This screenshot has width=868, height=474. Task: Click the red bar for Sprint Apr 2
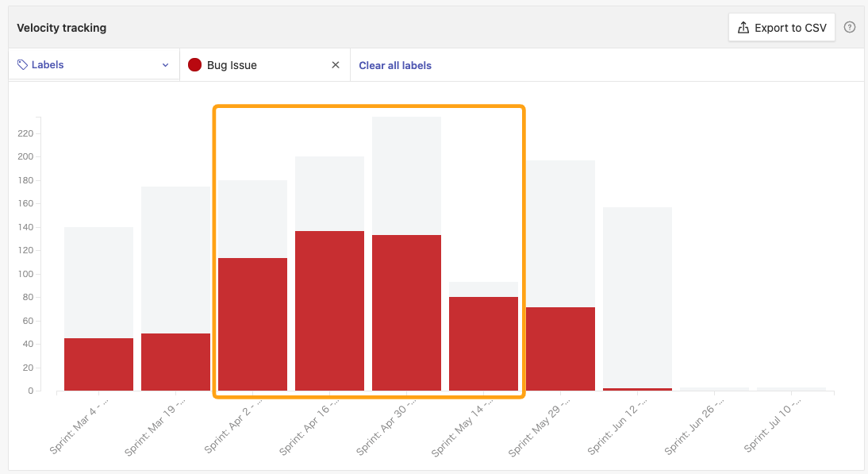(252, 324)
